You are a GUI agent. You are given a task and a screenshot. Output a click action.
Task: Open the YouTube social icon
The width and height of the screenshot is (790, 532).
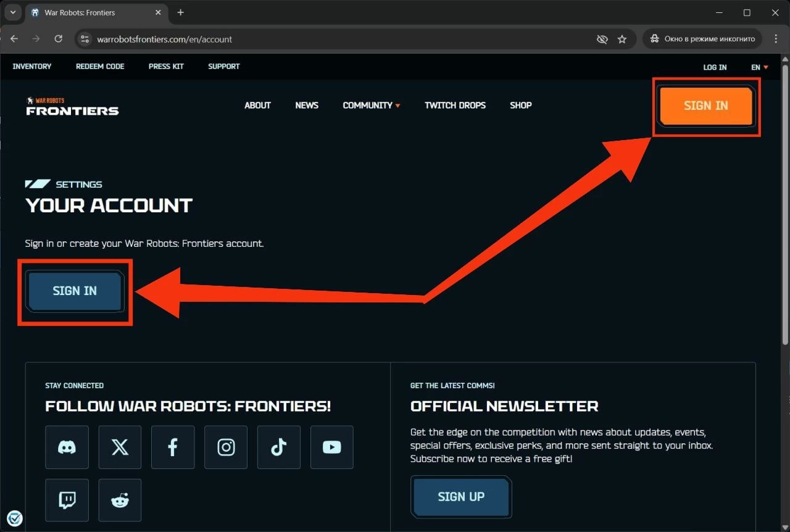coord(332,447)
